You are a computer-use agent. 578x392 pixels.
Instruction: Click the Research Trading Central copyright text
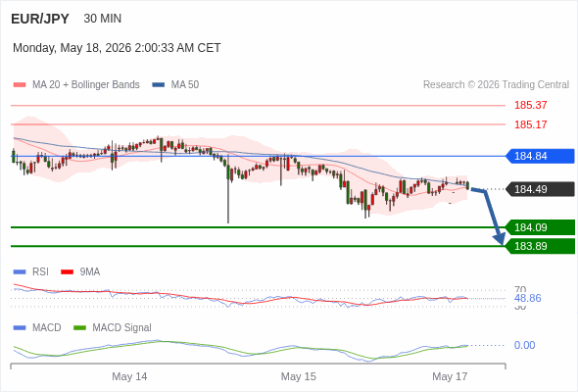point(496,85)
